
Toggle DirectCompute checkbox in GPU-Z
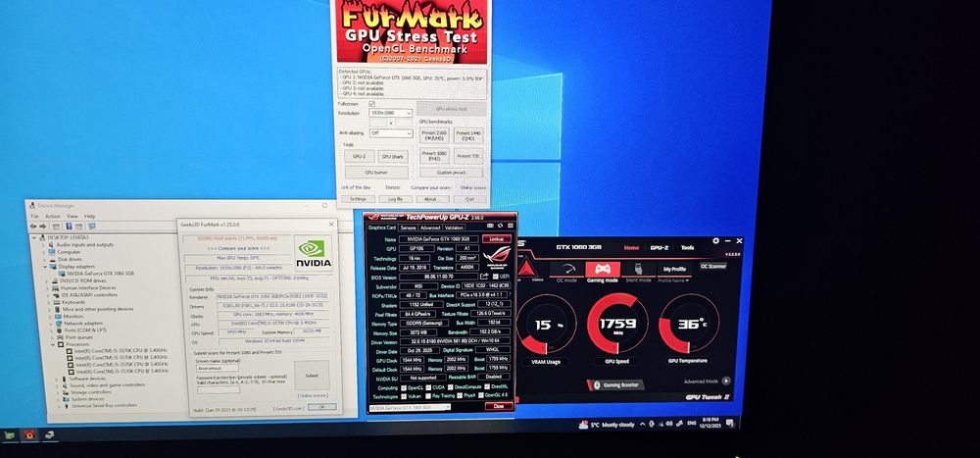click(450, 386)
